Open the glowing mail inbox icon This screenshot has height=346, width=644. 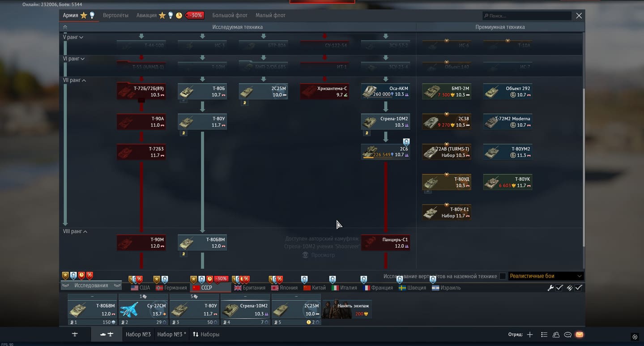(x=580, y=335)
